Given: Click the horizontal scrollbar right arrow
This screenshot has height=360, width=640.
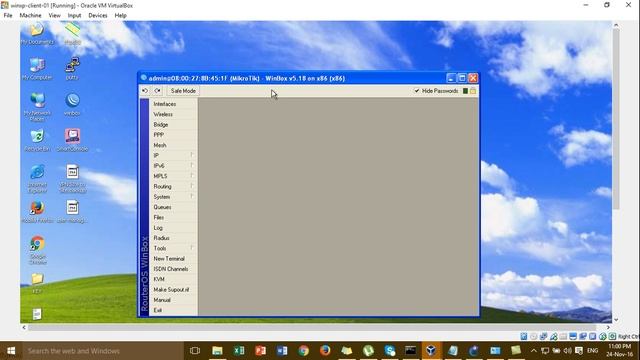Looking at the screenshot, I should click(608, 327).
